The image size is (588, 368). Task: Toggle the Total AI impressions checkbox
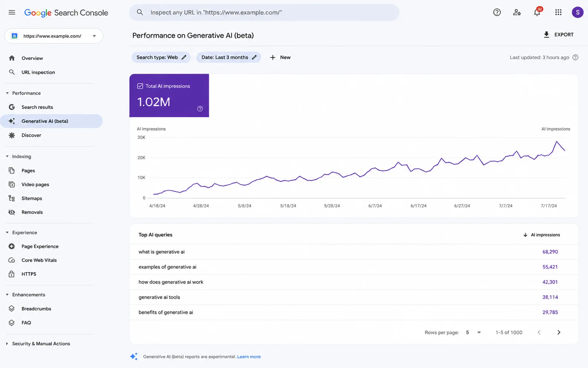[140, 86]
